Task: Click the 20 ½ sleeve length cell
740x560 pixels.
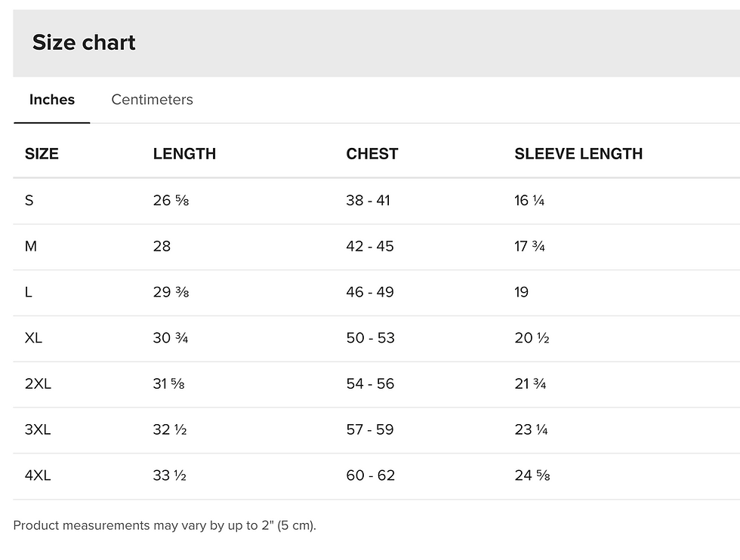Action: click(532, 338)
